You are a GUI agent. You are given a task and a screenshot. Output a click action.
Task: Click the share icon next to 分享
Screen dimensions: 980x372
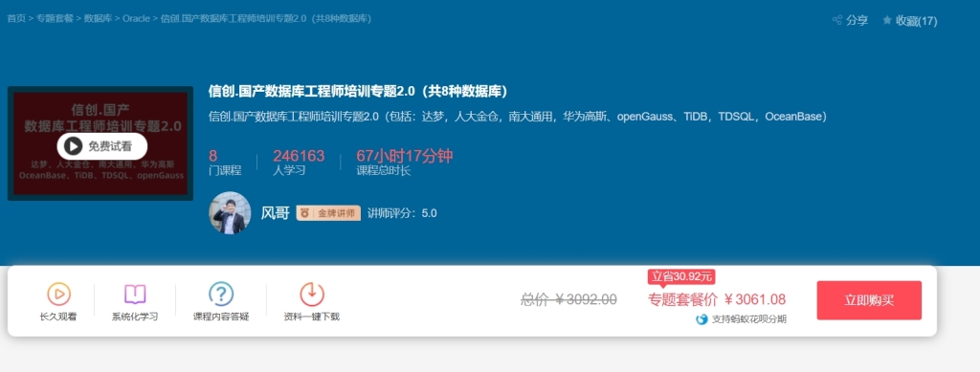(837, 20)
